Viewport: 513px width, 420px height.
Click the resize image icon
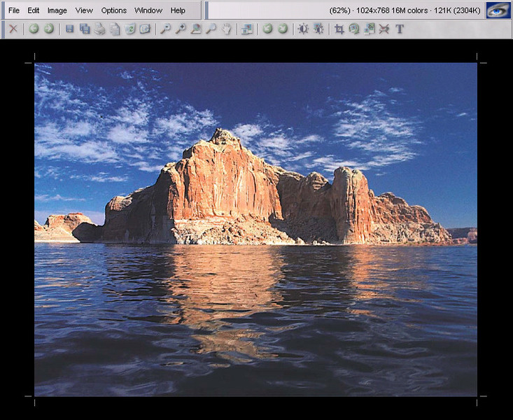tap(370, 29)
